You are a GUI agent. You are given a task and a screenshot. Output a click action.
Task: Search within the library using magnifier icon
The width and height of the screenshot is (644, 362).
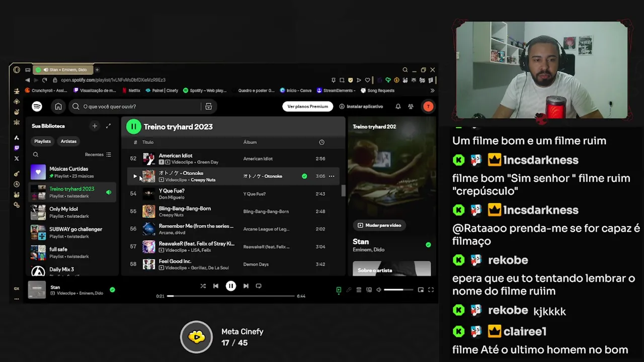pyautogui.click(x=35, y=155)
